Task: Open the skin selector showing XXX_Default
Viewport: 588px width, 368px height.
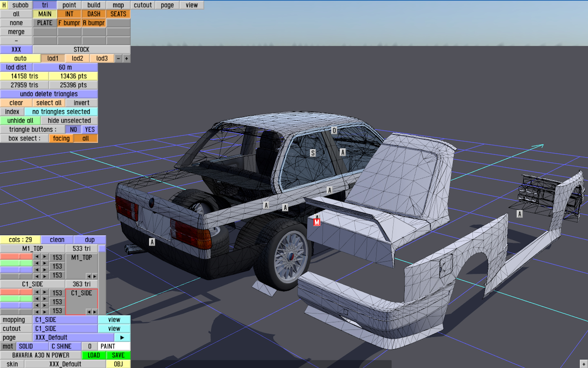Action: tap(65, 364)
